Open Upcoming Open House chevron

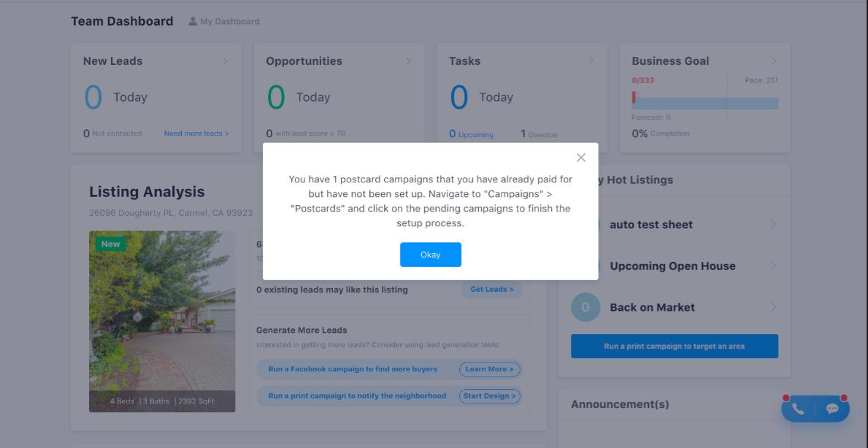(773, 266)
